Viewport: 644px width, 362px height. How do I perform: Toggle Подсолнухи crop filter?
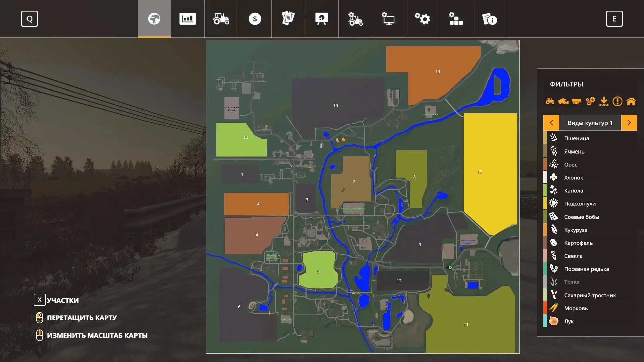pyautogui.click(x=579, y=204)
